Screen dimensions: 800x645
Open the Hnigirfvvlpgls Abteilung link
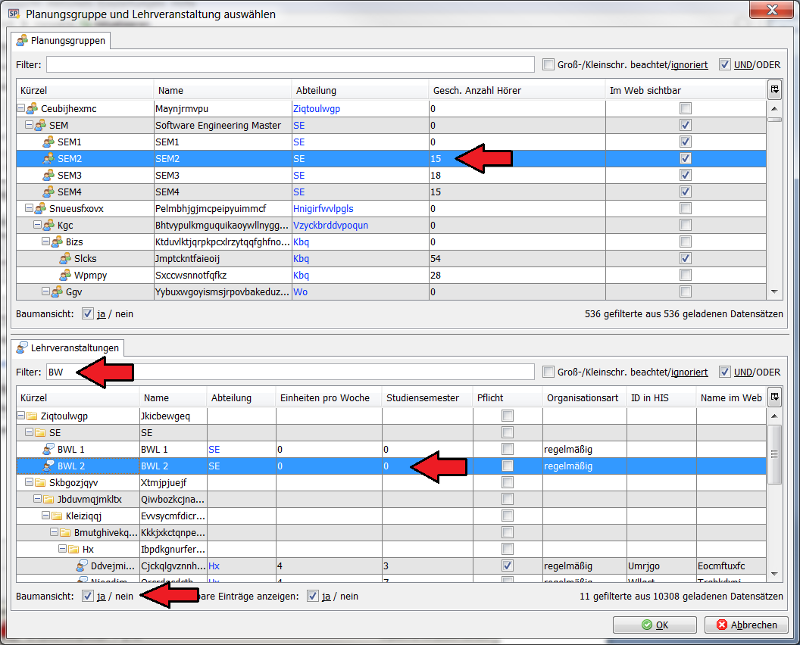323,209
